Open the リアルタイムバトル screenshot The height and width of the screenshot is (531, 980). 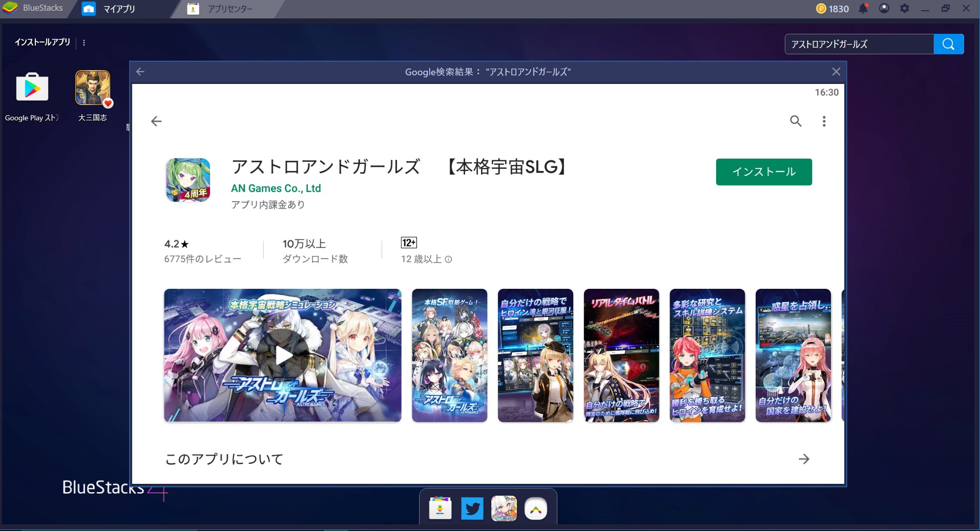tap(621, 355)
